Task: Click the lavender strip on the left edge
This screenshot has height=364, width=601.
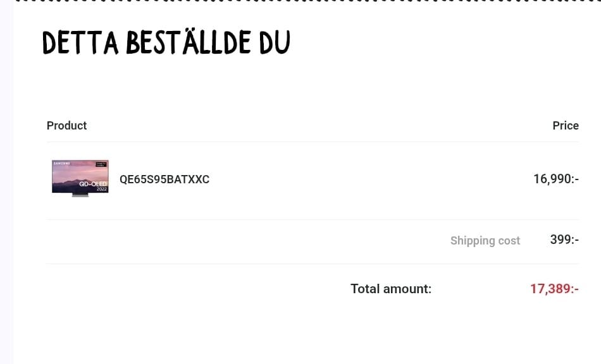Action: pos(6,190)
